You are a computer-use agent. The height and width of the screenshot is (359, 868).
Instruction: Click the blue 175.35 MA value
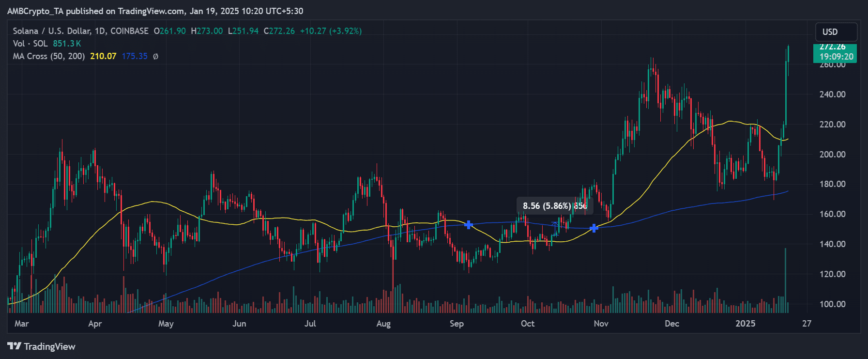click(x=135, y=56)
